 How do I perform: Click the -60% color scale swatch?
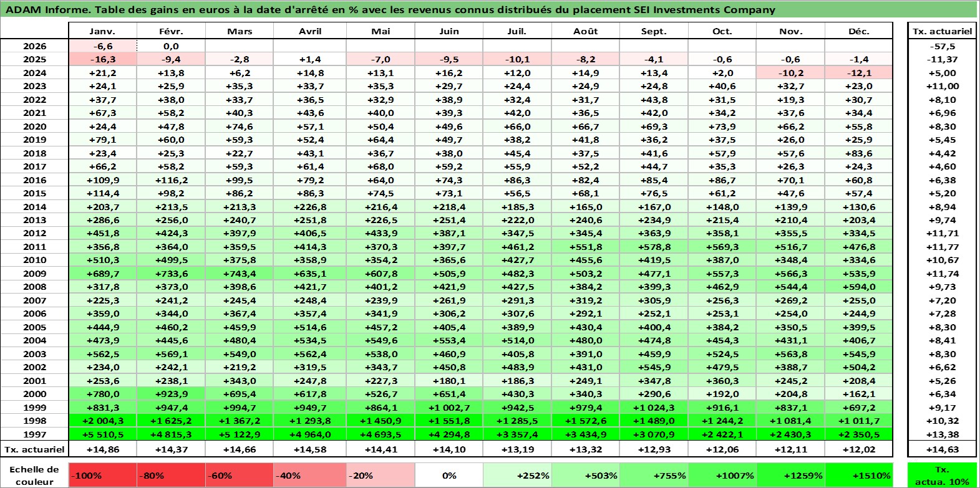(x=239, y=475)
